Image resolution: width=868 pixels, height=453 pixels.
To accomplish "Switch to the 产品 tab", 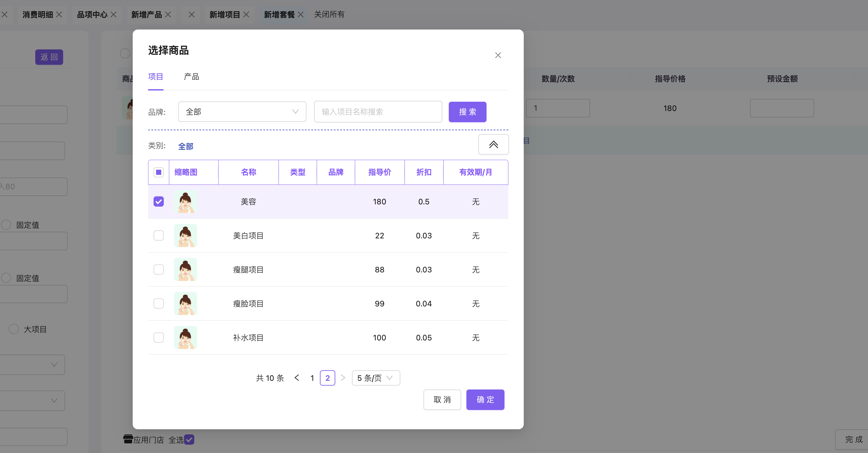I will tap(191, 77).
